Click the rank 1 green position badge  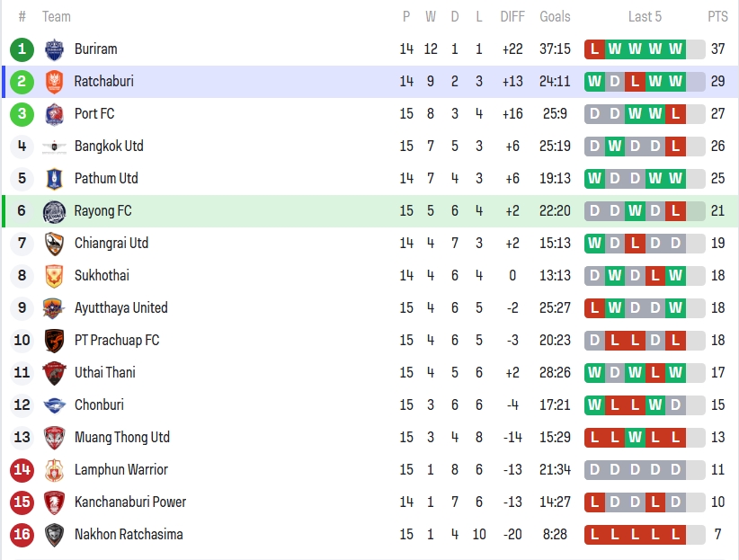(x=22, y=49)
